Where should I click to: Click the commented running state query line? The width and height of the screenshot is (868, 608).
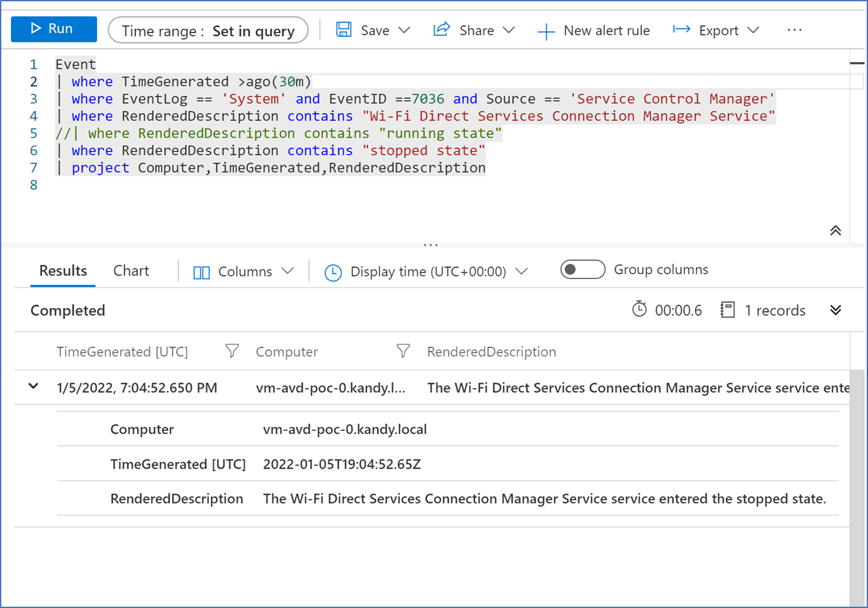pos(279,133)
